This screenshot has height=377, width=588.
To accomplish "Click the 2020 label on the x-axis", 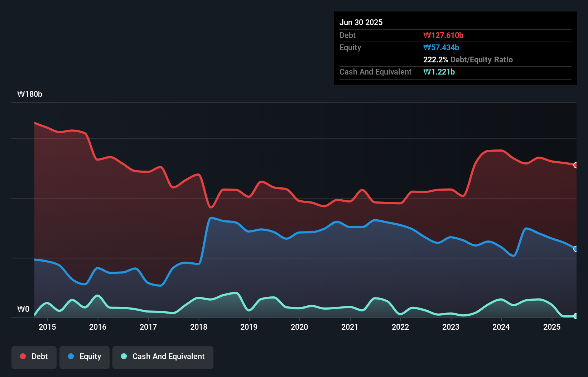I will pyautogui.click(x=299, y=327).
